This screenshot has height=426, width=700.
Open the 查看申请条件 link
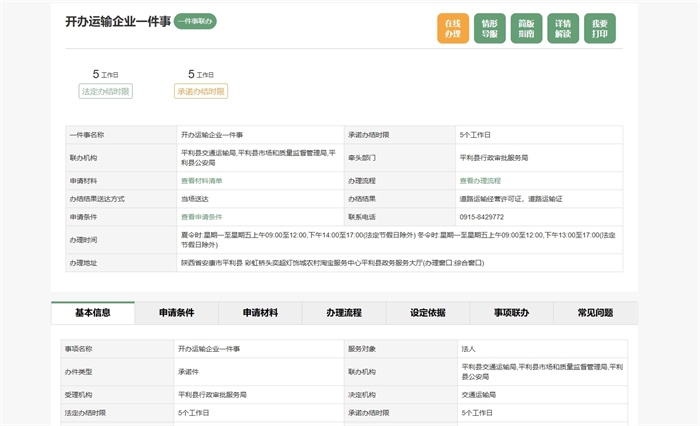coord(201,216)
